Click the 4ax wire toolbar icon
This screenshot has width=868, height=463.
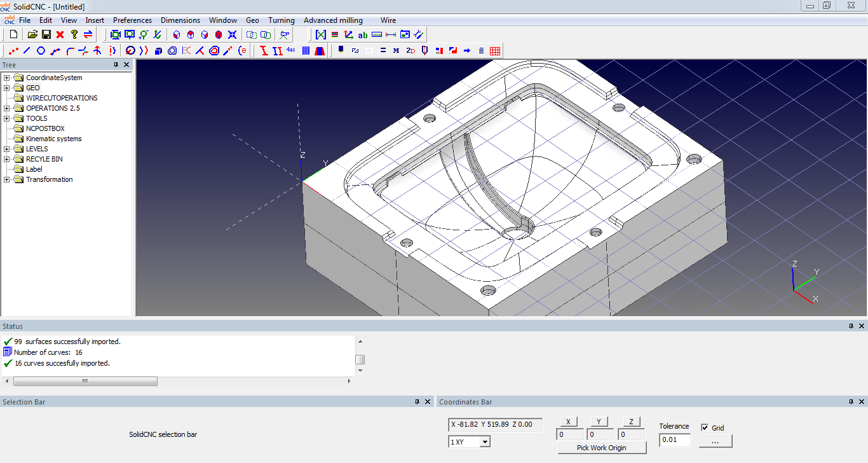pyautogui.click(x=291, y=50)
